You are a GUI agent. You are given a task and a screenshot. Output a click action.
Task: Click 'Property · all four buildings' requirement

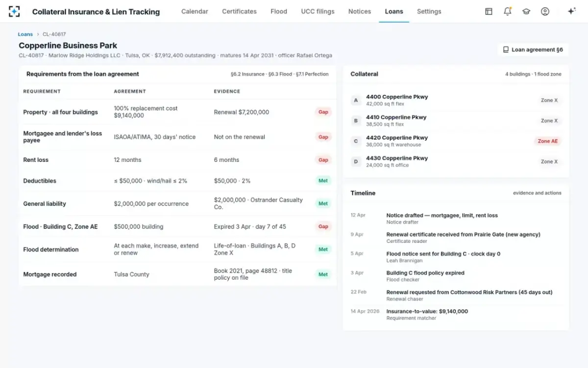click(60, 112)
